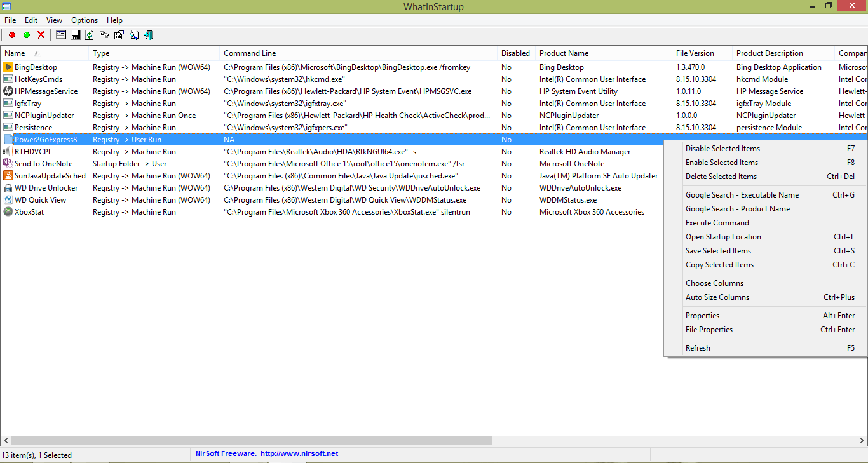Sort by the Name column header
Viewport: 868px width, 463px height.
[x=44, y=53]
